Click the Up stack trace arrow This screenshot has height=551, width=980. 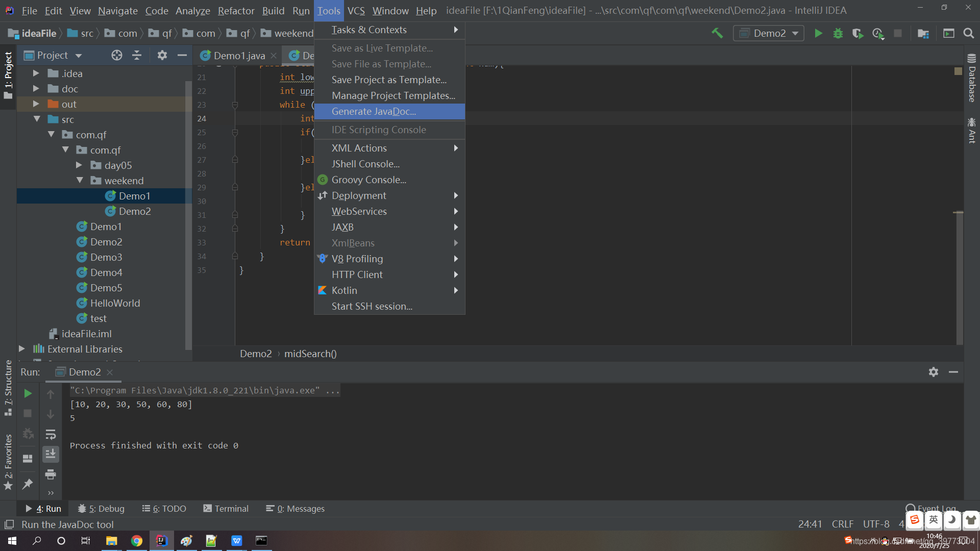coord(51,394)
